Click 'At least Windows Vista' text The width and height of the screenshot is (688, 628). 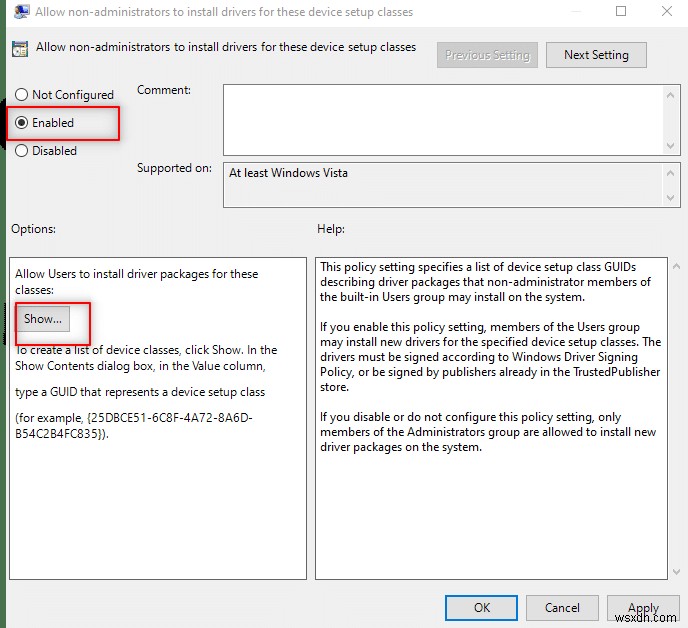click(x=288, y=173)
